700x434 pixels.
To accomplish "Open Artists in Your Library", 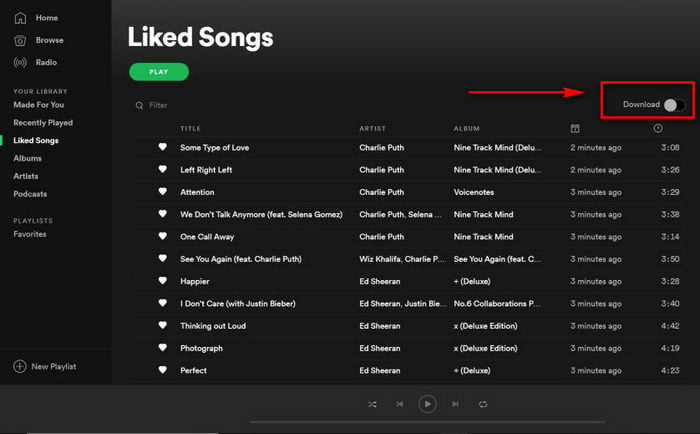I will click(x=26, y=176).
